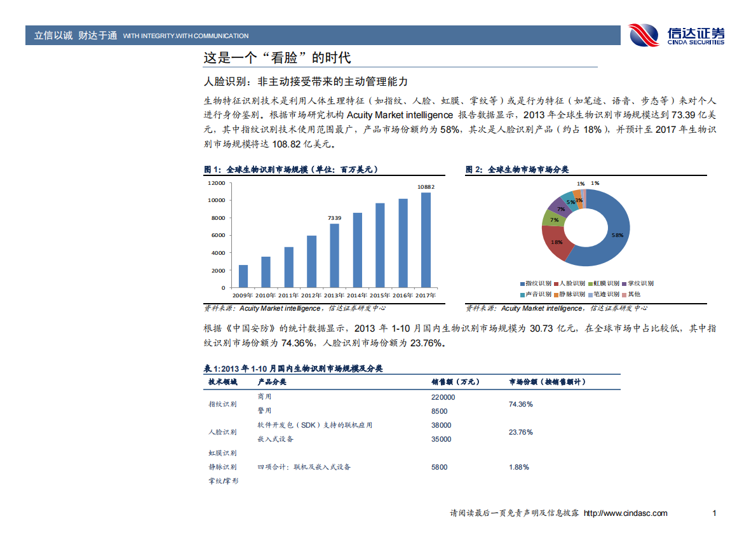Select the 虹膜识别 legend marker
The width and height of the screenshot is (756, 535).
(x=592, y=283)
